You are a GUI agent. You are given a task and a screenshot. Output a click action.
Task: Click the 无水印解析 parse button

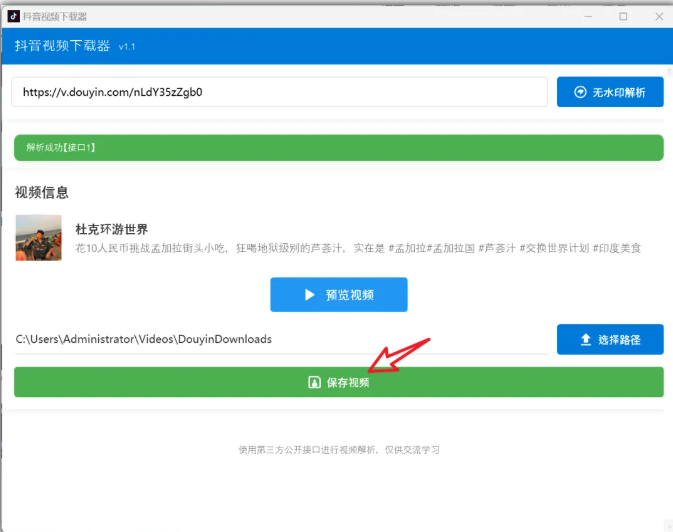[610, 92]
